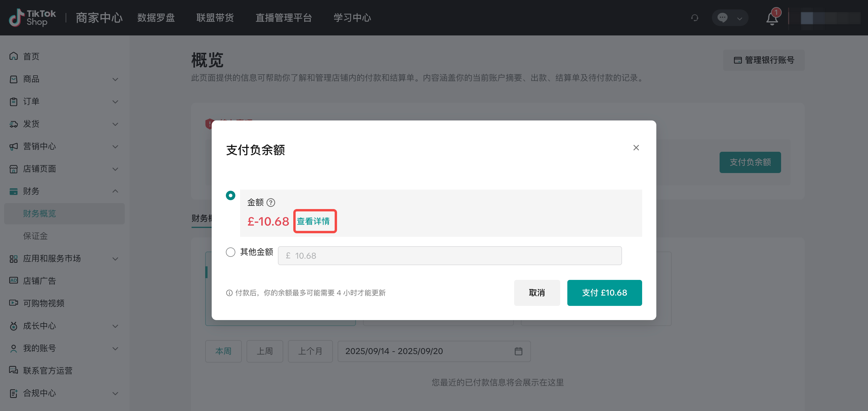Open the date range calendar icon

coord(518,351)
